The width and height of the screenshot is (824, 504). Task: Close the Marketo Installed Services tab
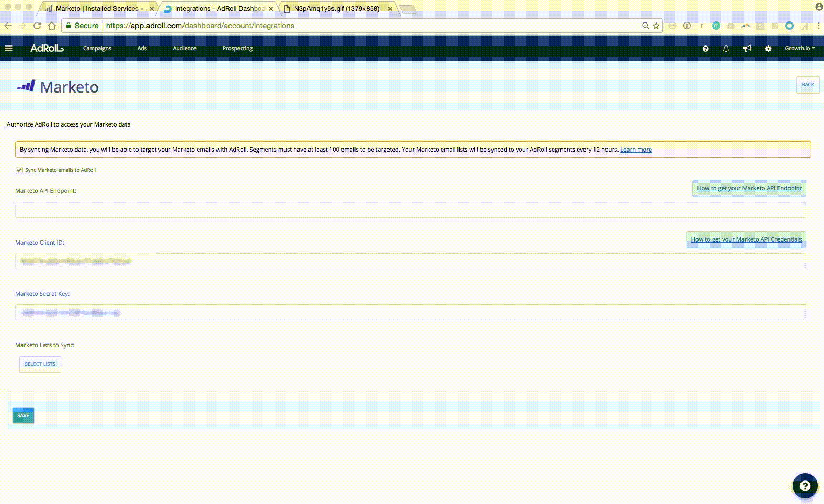pyautogui.click(x=152, y=9)
